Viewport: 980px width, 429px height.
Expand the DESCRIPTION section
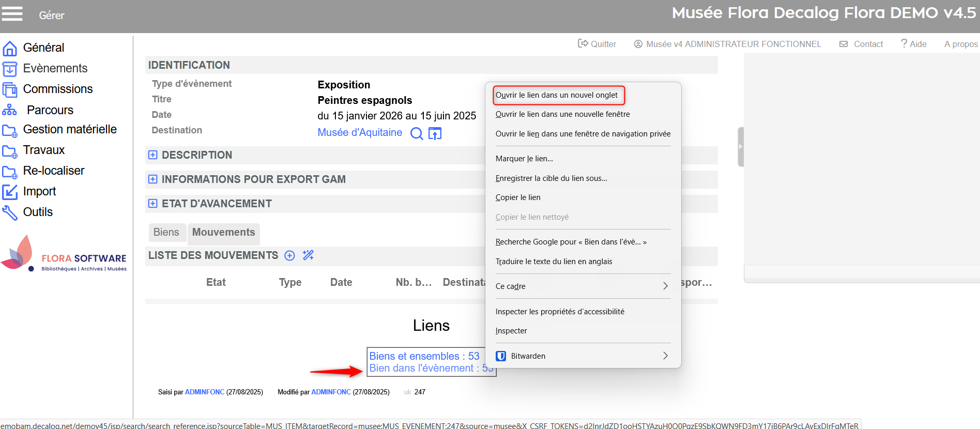pyautogui.click(x=153, y=155)
